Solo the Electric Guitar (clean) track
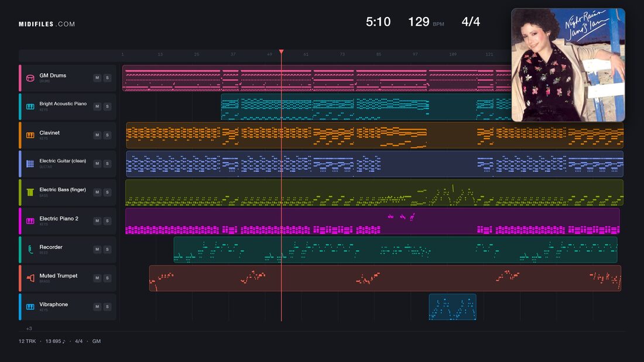The width and height of the screenshot is (644, 362). coord(107,163)
